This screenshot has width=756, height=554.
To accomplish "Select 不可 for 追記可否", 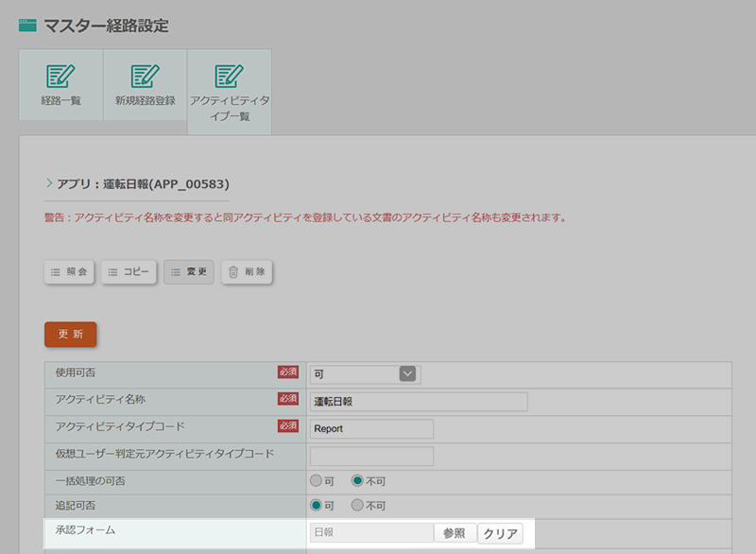I will tap(357, 505).
